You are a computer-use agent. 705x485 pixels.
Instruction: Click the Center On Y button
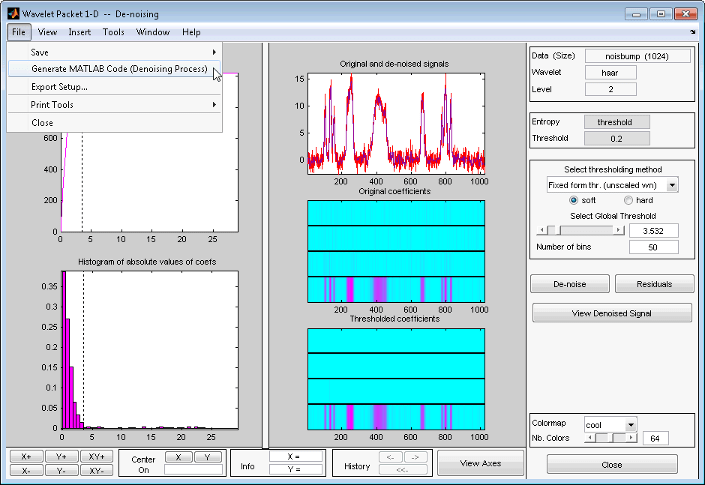[207, 456]
